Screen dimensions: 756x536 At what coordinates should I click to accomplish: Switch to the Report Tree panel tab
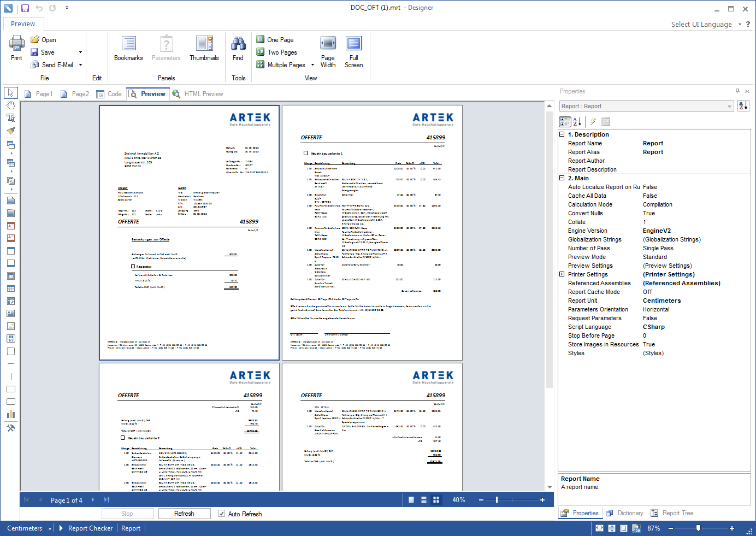[x=672, y=513]
